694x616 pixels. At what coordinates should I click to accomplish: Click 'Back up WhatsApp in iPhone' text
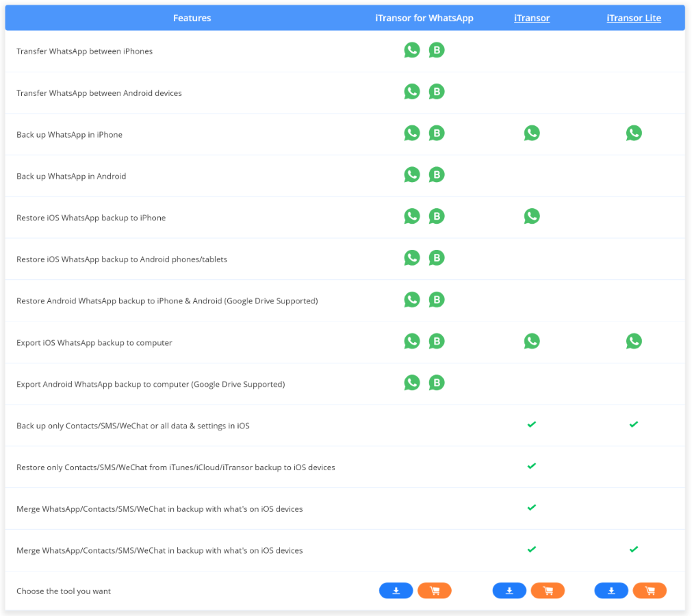pos(70,135)
